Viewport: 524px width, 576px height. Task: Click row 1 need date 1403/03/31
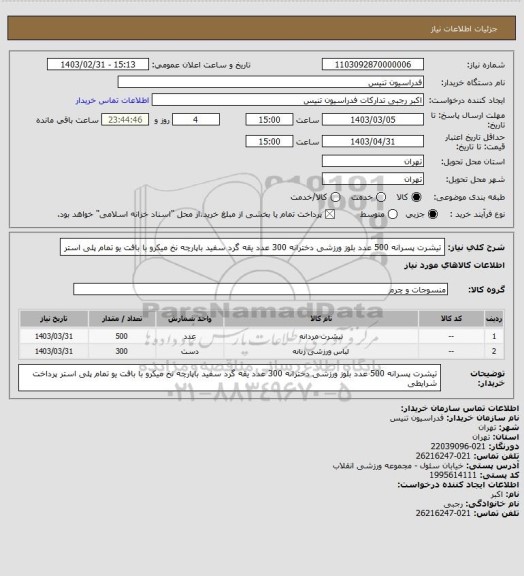54,336
